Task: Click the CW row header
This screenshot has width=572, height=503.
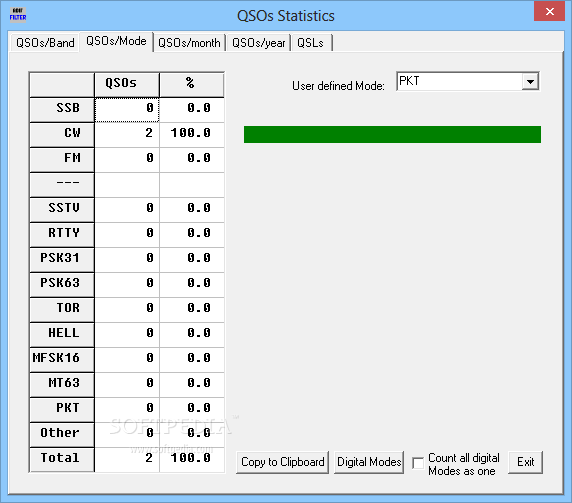Action: coord(62,135)
